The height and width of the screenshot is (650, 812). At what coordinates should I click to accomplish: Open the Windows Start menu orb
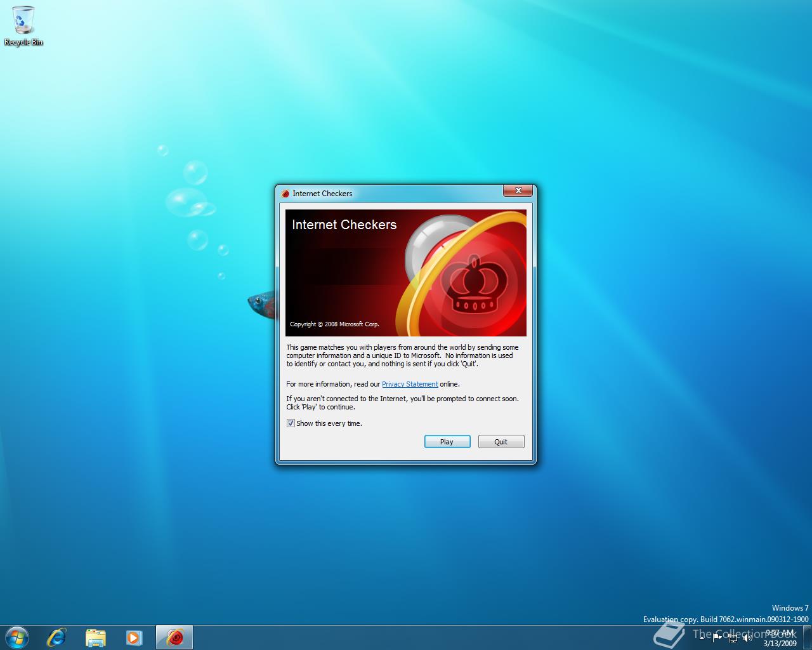(16, 637)
